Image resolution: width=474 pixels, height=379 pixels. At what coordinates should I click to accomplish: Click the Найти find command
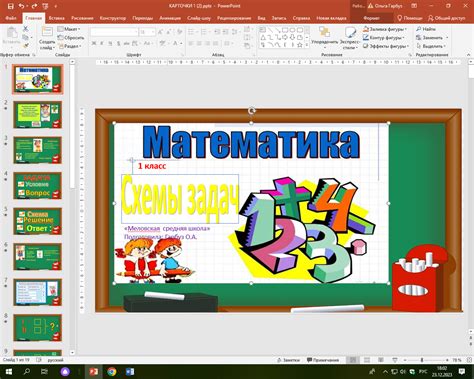[426, 29]
